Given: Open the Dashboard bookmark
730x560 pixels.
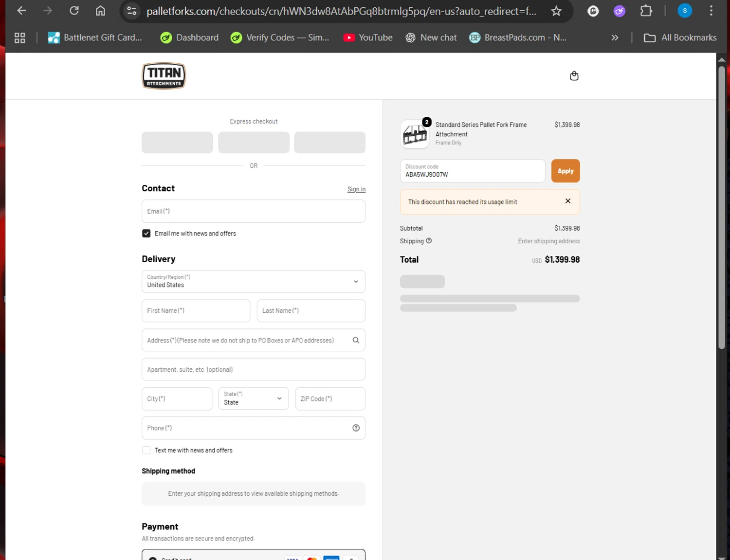Looking at the screenshot, I should coord(190,37).
